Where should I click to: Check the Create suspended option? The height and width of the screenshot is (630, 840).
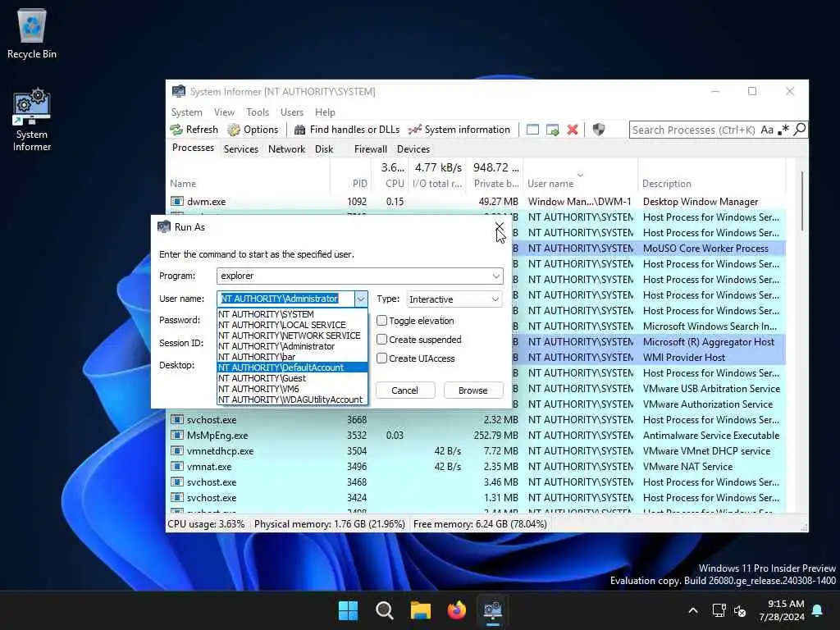tap(382, 339)
